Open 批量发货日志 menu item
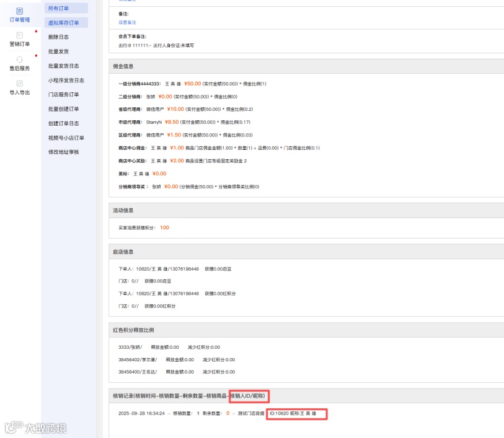504x438 pixels. pos(64,66)
